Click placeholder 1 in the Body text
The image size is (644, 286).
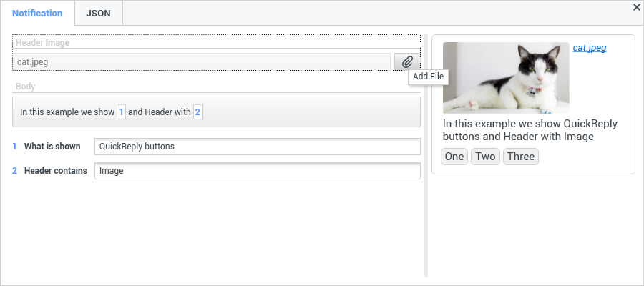[121, 112]
